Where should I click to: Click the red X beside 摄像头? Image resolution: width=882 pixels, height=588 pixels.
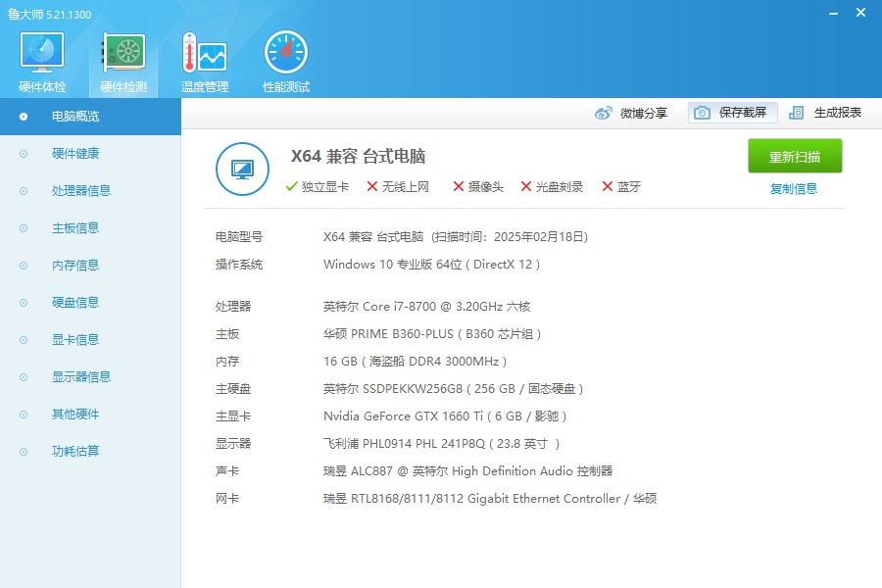tap(459, 186)
